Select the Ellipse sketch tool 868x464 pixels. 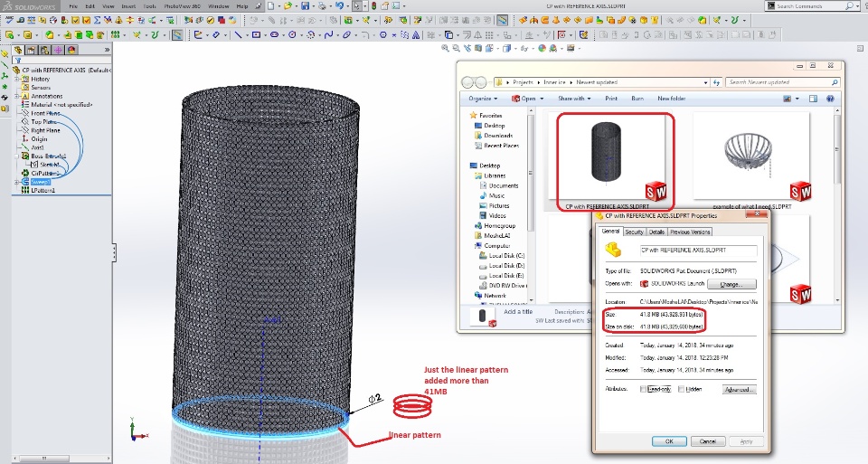[346, 34]
